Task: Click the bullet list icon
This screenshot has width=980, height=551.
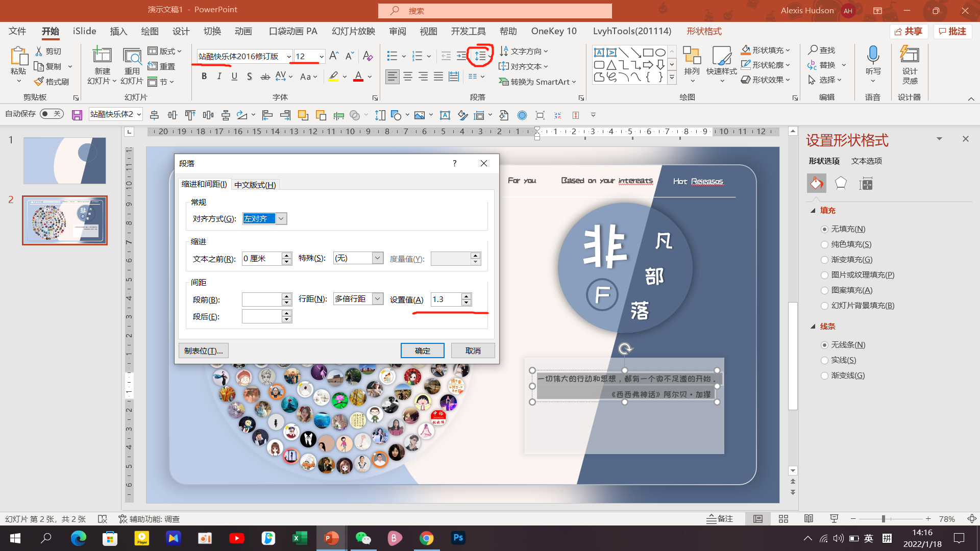Action: coord(392,56)
